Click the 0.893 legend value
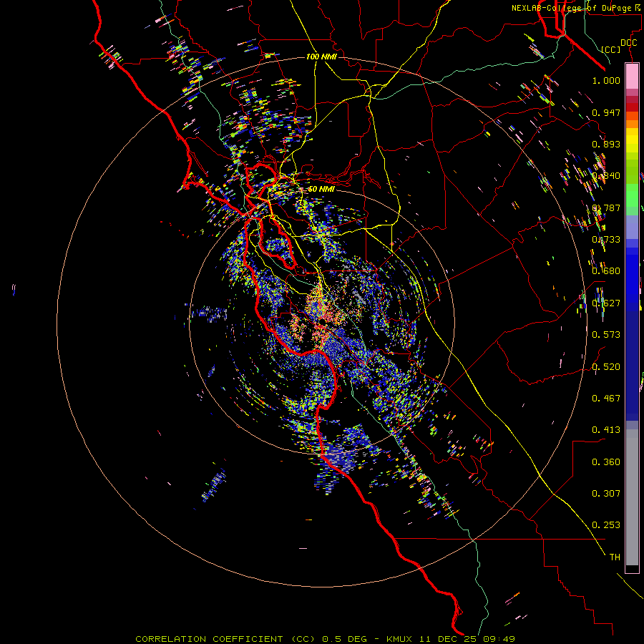 (606, 144)
